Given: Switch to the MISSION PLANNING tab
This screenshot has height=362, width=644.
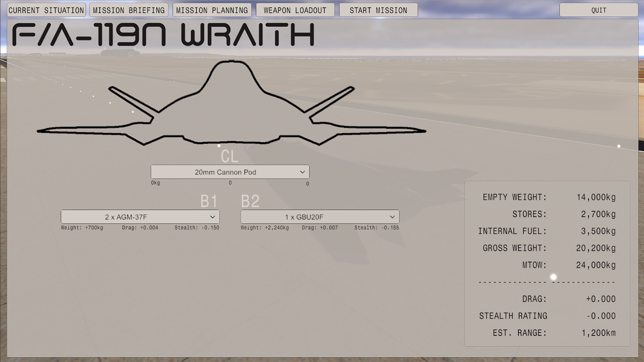Looking at the screenshot, I should [x=212, y=10].
